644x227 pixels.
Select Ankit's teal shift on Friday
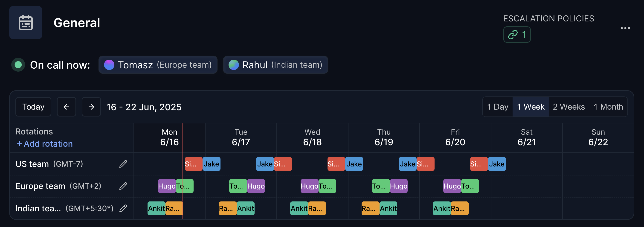point(441,208)
